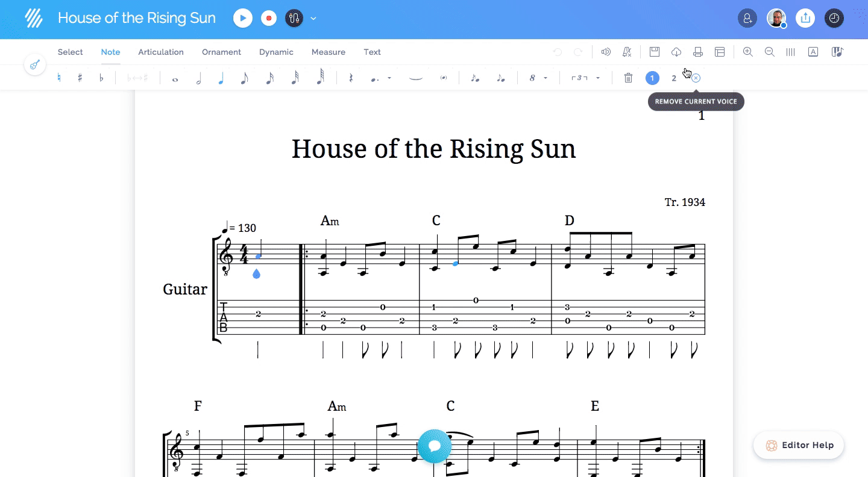The height and width of the screenshot is (477, 868).
Task: Select the 64th note duration
Action: [x=320, y=78]
